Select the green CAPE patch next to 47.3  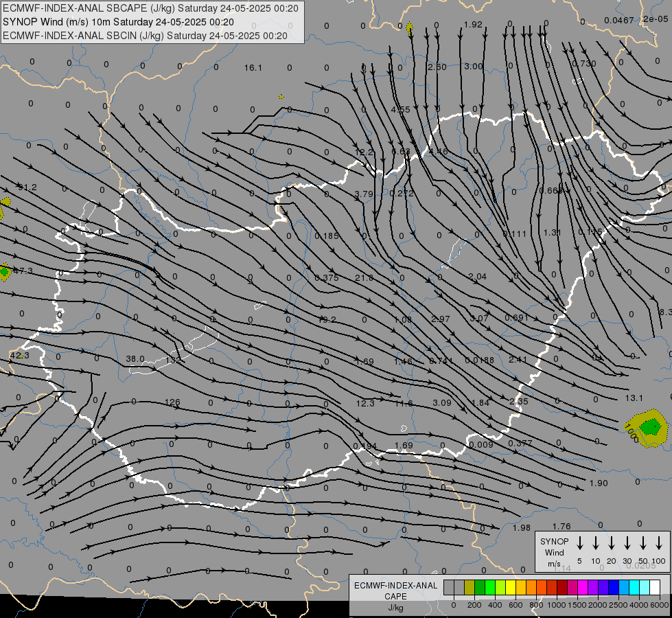pos(4,271)
